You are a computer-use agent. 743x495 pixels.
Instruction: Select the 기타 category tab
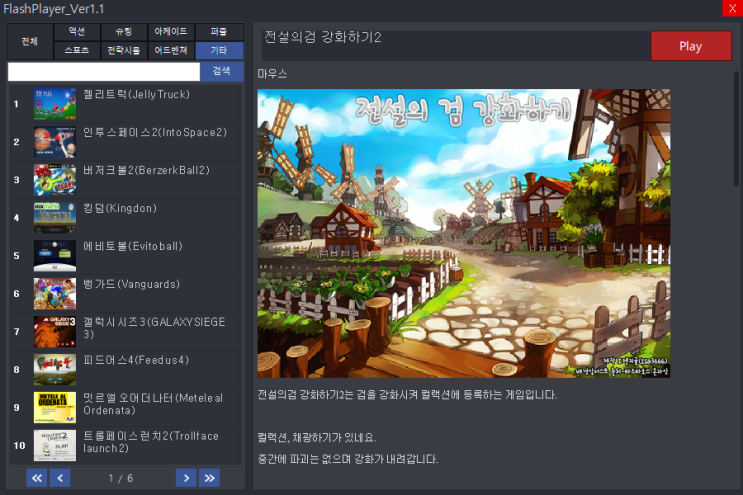(219, 50)
